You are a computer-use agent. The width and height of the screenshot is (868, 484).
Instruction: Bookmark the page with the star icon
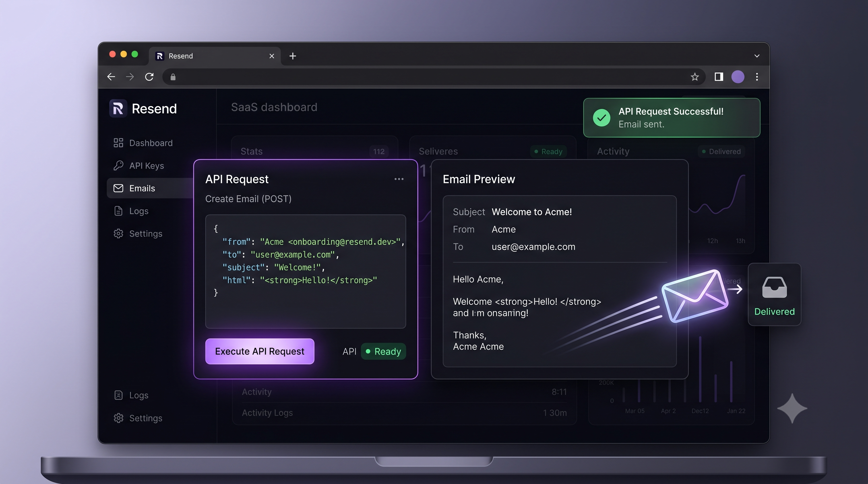(695, 77)
